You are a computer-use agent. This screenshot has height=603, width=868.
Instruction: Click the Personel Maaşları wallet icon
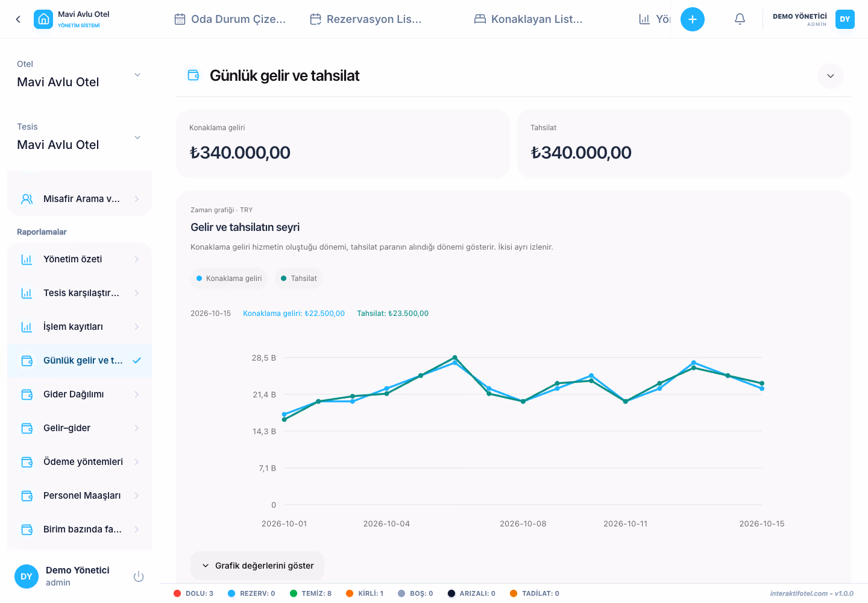[x=27, y=496]
